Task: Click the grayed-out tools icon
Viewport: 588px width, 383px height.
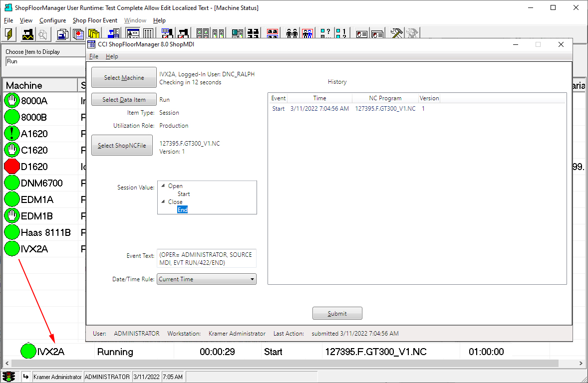Action: coord(412,33)
